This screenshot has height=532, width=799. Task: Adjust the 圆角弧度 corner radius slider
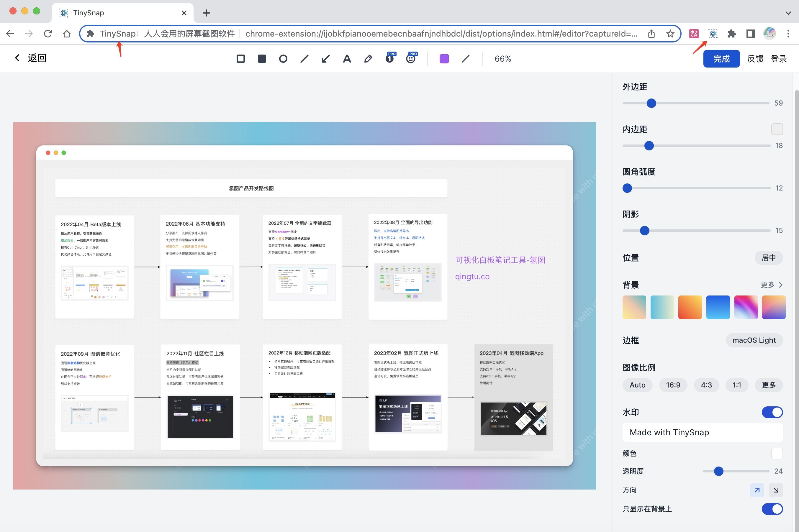click(696, 188)
